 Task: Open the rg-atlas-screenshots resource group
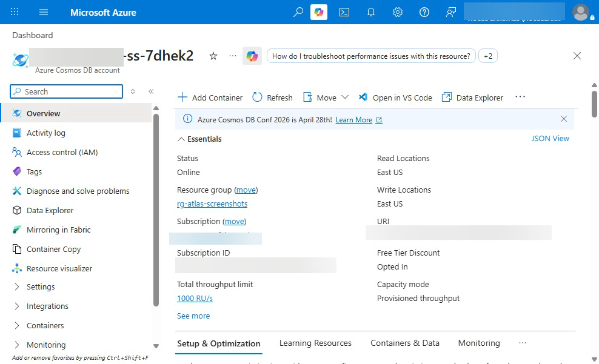coord(212,204)
